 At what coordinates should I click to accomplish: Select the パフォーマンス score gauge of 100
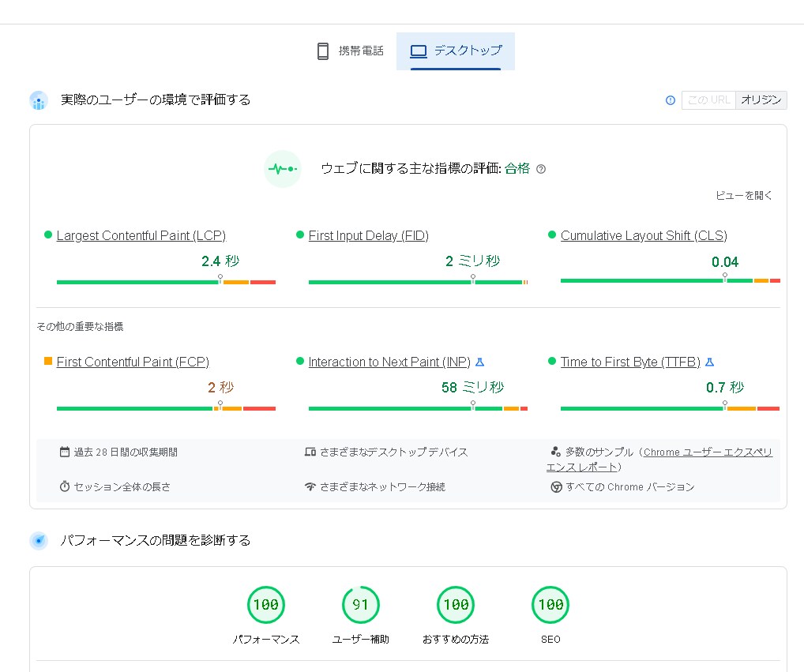tap(266, 605)
